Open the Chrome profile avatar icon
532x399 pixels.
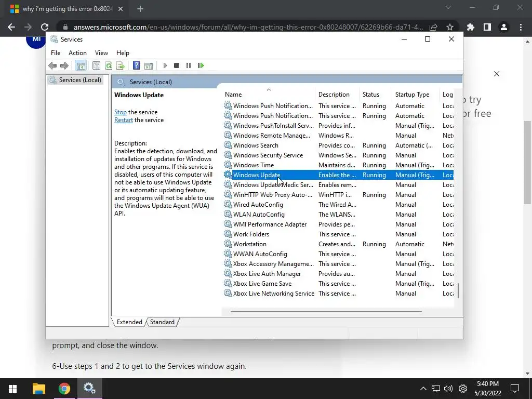pyautogui.click(x=504, y=27)
